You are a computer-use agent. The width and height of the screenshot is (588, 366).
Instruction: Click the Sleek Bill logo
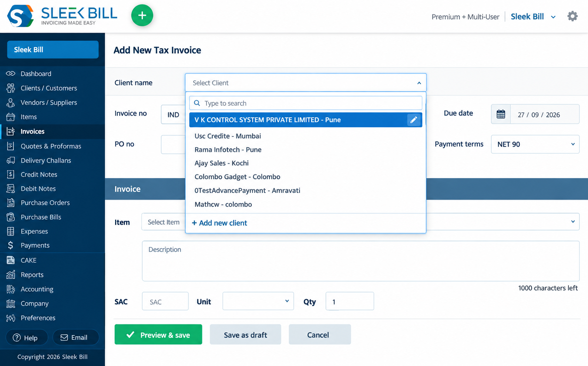coord(62,16)
